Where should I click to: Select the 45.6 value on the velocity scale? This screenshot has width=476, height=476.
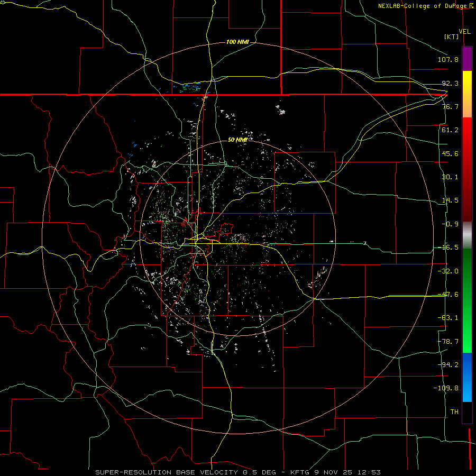[450, 153]
